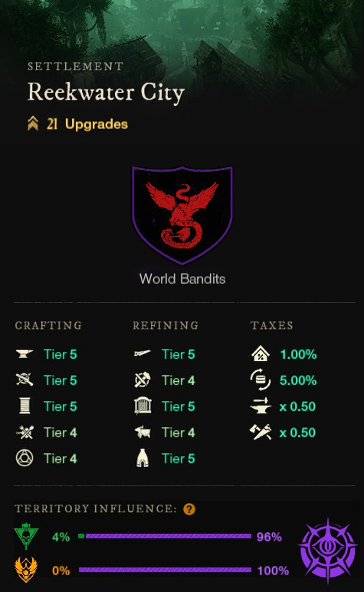Click the loom refining icon
The width and height of the screenshot is (364, 592).
click(143, 406)
